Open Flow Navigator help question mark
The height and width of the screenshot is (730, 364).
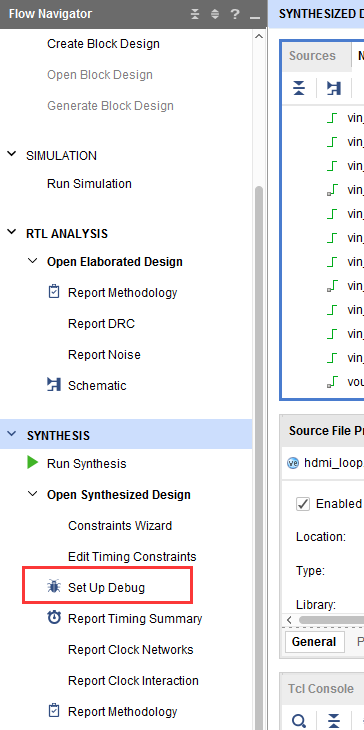[235, 14]
